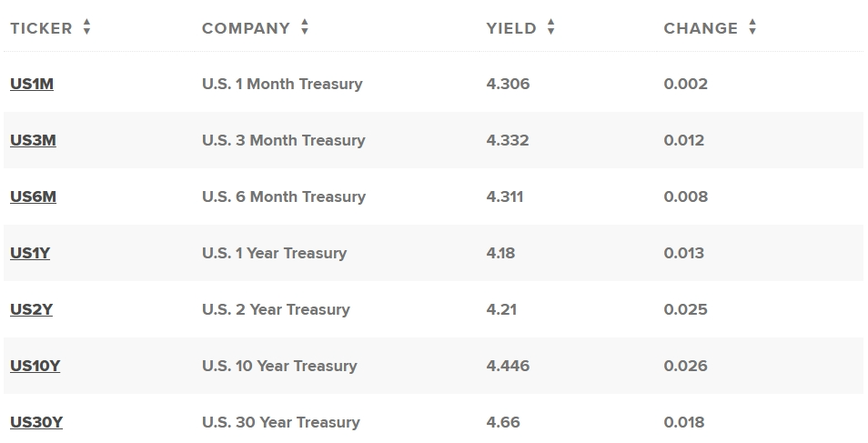
Task: Click the 4.446 yield value
Action: [x=508, y=366]
